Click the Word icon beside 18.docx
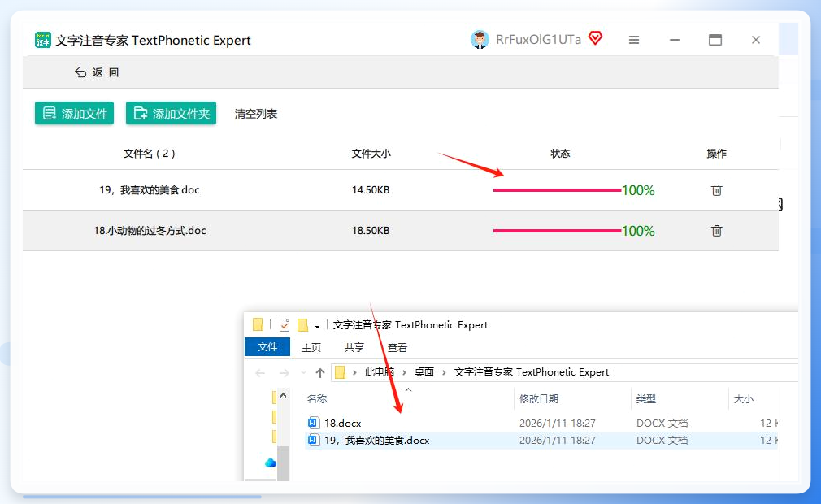 313,423
